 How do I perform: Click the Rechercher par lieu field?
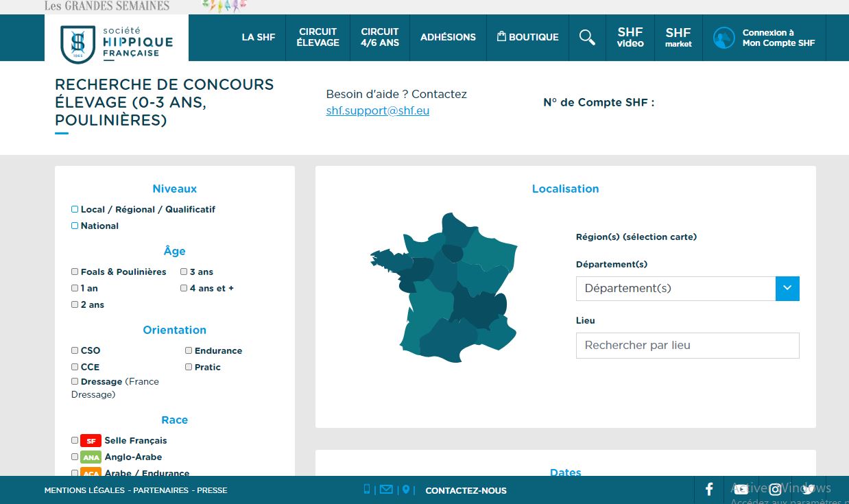[x=687, y=346]
